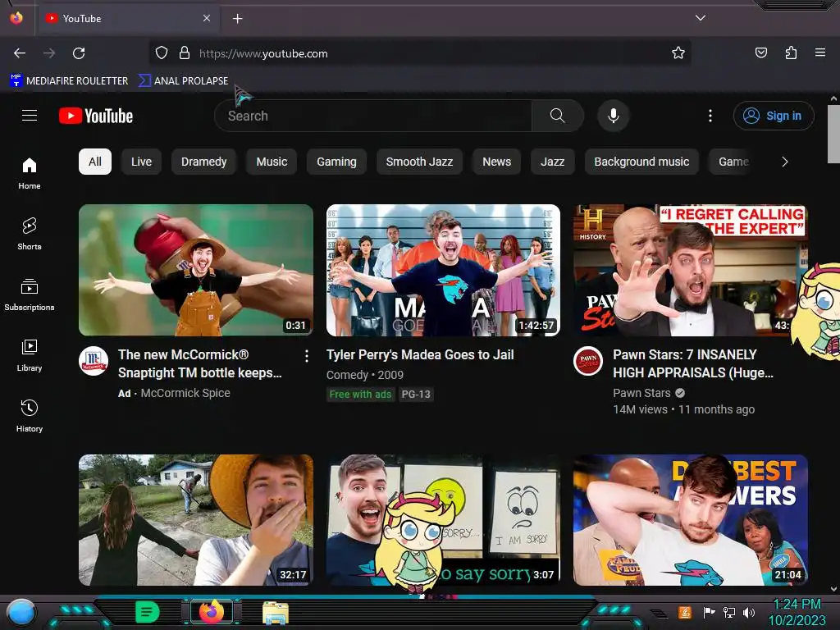Open the 21:04 Family Feud video thumbnail
Viewport: 840px width, 630px height.
pyautogui.click(x=691, y=520)
